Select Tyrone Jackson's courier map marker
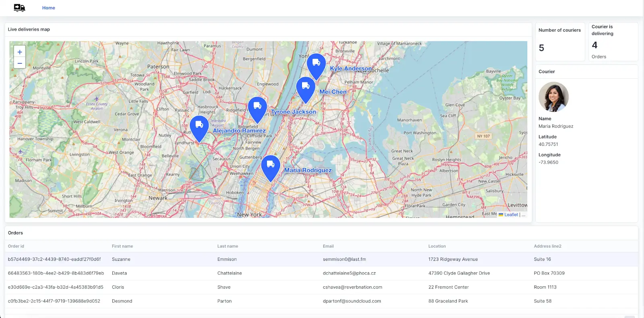 coord(258,110)
